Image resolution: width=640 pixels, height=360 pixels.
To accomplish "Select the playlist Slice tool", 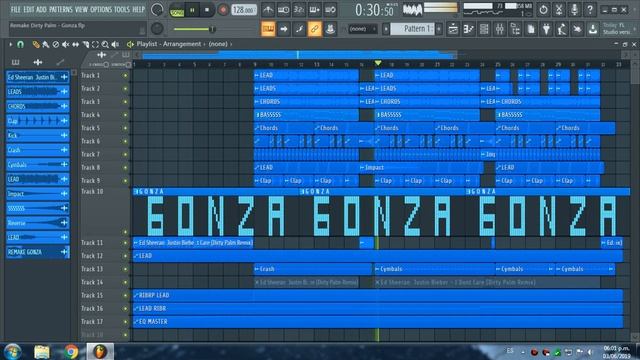I will point(85,44).
